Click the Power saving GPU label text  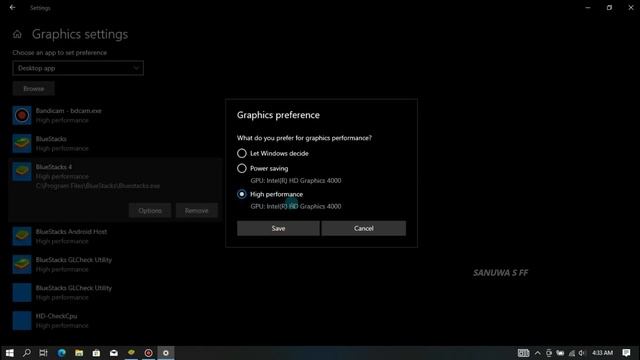[x=296, y=180]
